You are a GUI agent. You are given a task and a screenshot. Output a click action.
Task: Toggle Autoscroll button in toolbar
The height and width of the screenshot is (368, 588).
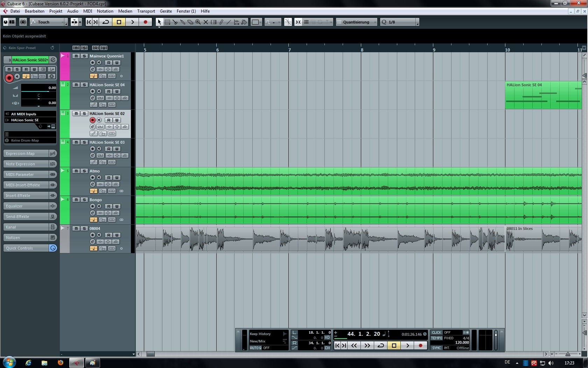[75, 22]
